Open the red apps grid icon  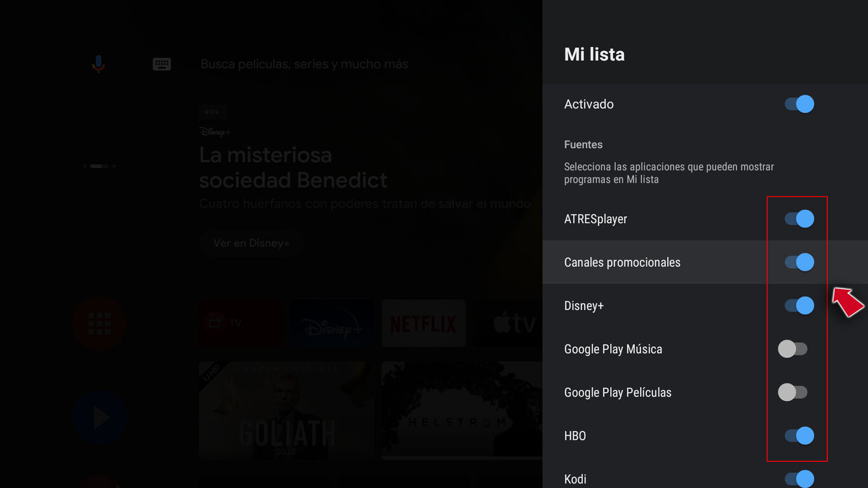point(100,323)
